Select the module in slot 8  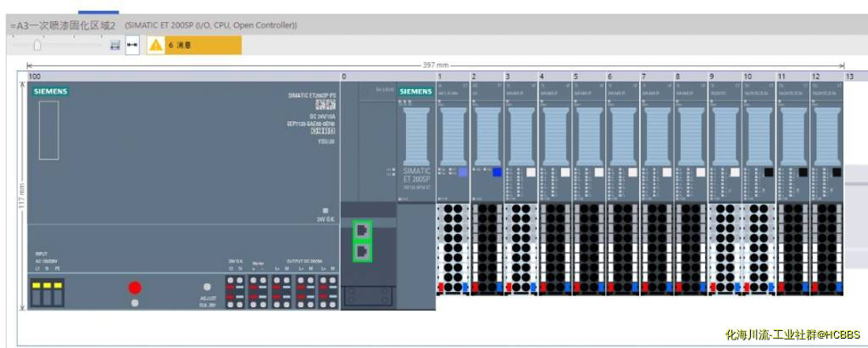point(690,188)
